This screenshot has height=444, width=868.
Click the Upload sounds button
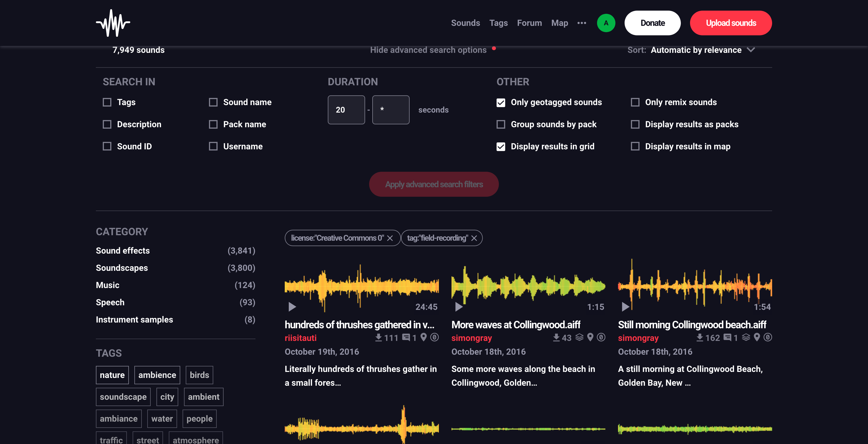pos(731,23)
